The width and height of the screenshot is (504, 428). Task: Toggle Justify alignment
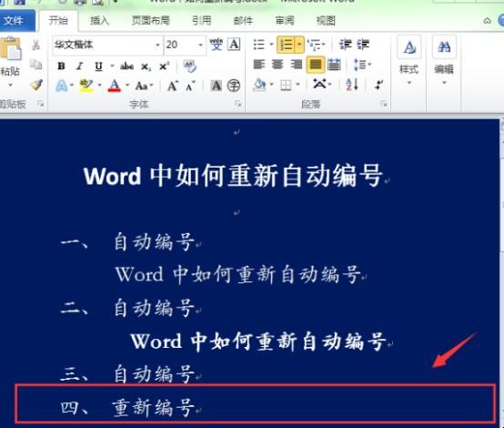click(316, 65)
